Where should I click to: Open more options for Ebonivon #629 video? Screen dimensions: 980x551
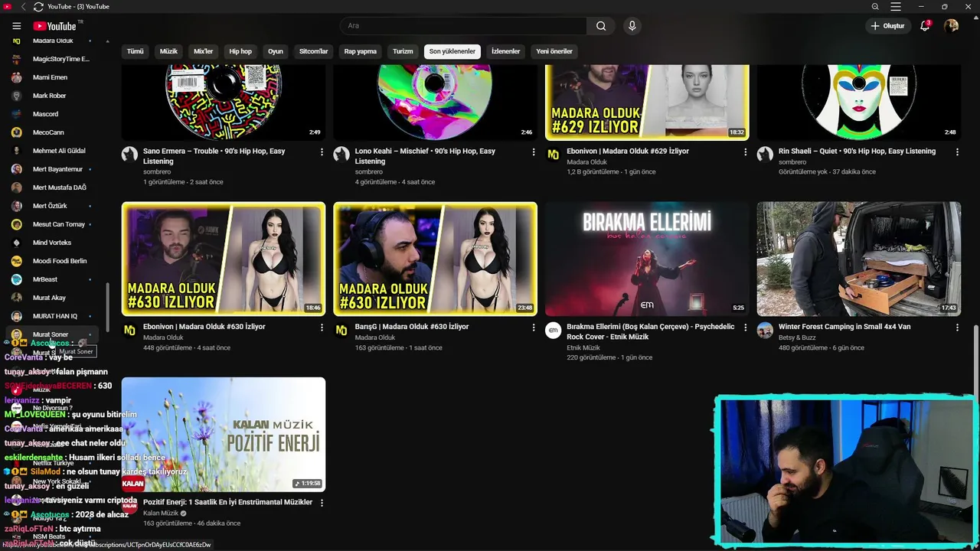click(745, 152)
